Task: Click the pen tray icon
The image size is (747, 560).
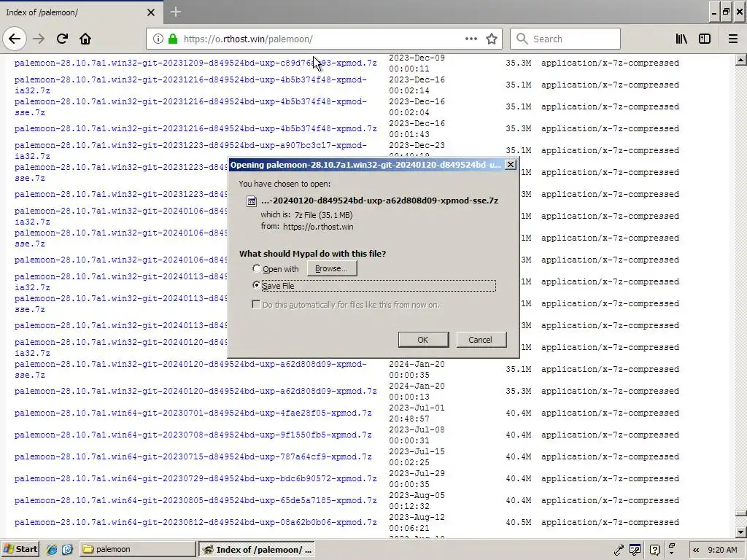Action: coord(619,550)
